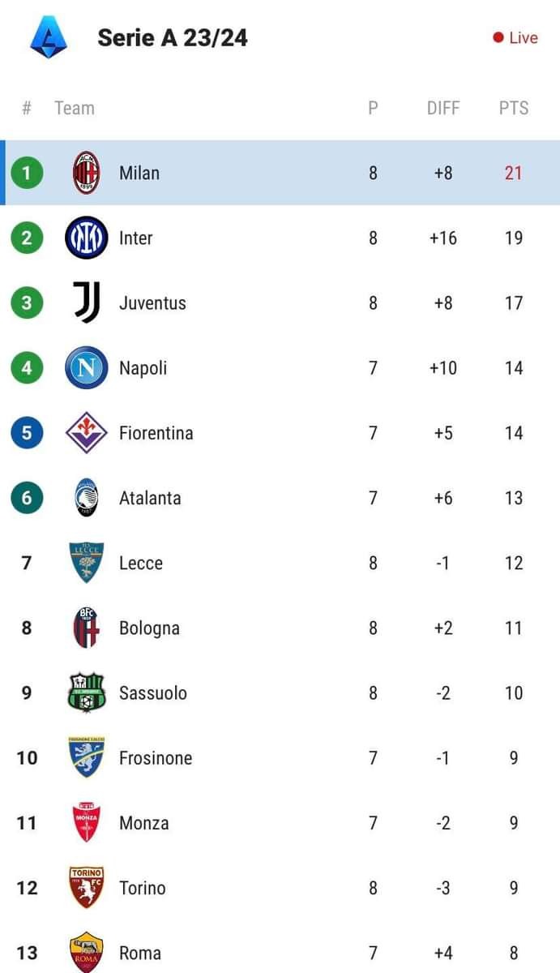Tap the AC Milan club crest
Image resolution: width=560 pixels, height=973 pixels.
pyautogui.click(x=86, y=173)
